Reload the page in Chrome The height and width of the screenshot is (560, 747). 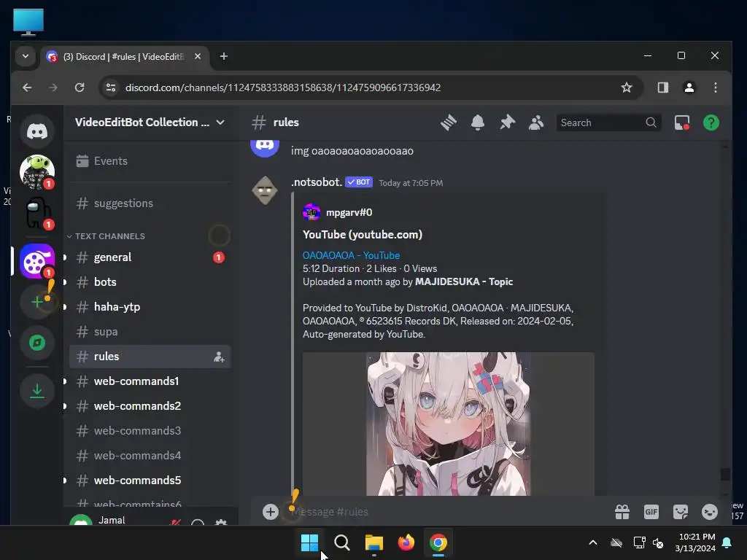80,87
